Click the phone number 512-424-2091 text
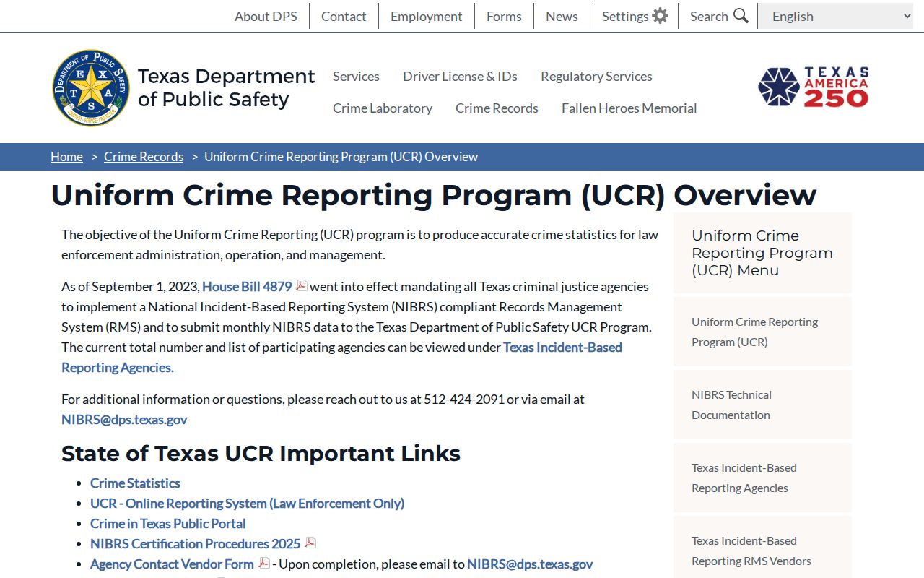Image resolution: width=924 pixels, height=578 pixels. [463, 399]
